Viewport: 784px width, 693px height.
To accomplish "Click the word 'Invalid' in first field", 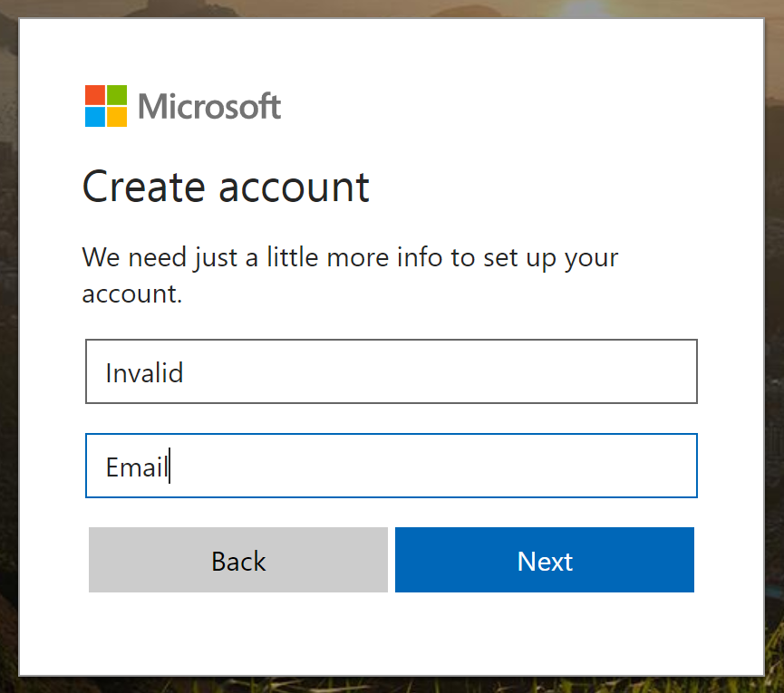I will 144,372.
